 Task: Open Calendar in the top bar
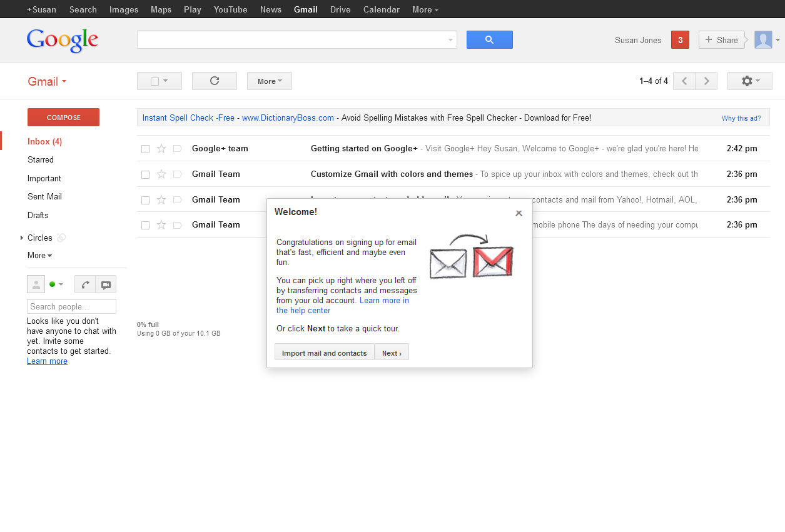tap(381, 9)
